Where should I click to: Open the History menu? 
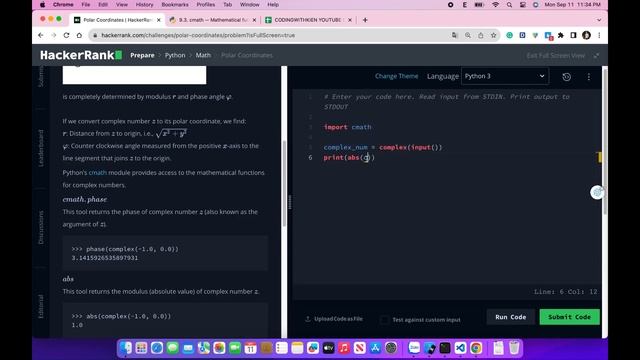tap(144, 5)
